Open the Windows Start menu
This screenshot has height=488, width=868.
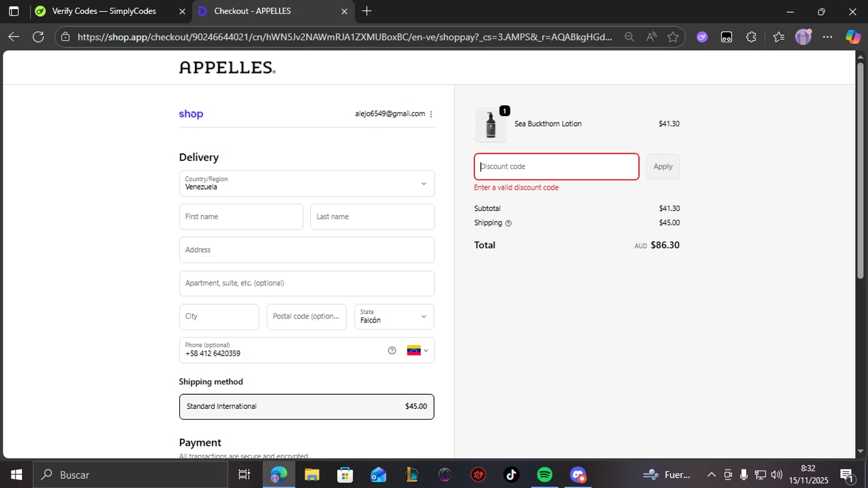(x=16, y=475)
